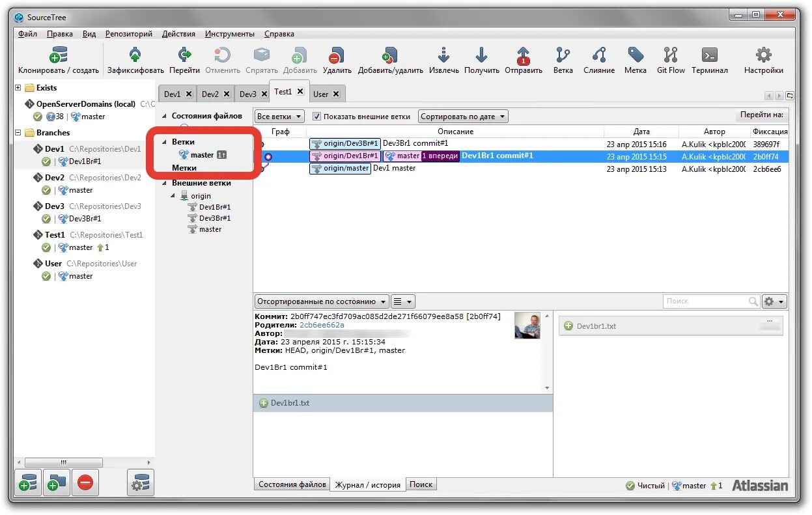Click the add repository icon at the bottom of the bookmarks
812x515 pixels.
(x=28, y=483)
